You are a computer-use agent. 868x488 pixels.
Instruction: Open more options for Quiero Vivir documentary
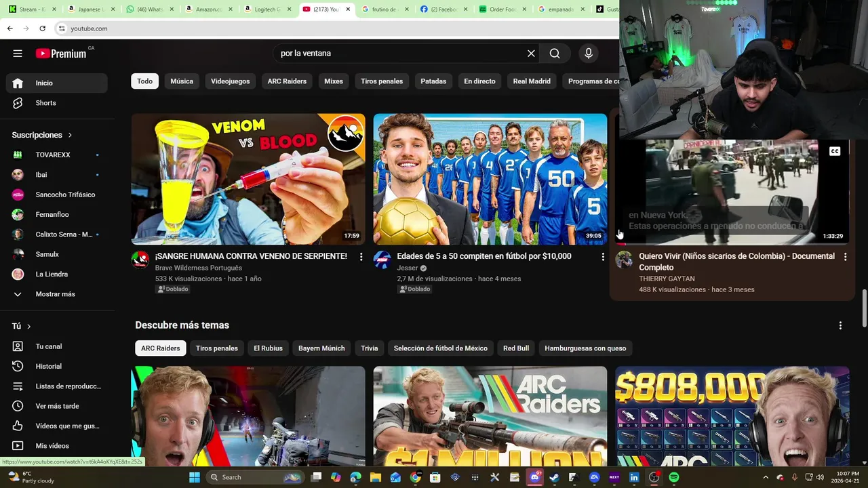pos(845,257)
